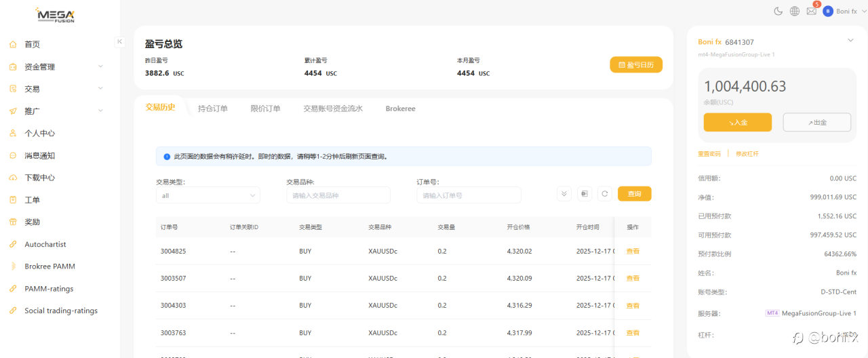Open the mail notifications icon

point(811,11)
